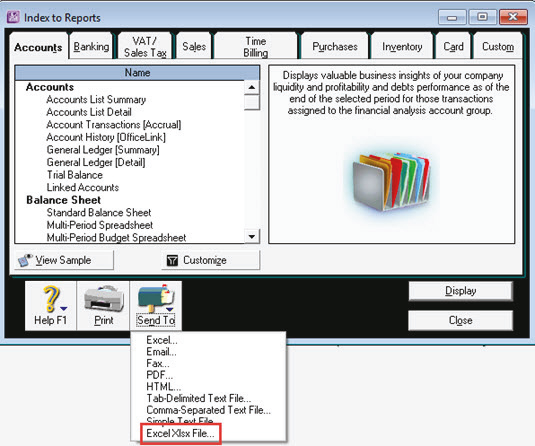
Task: Click the Display button
Action: pos(461,291)
